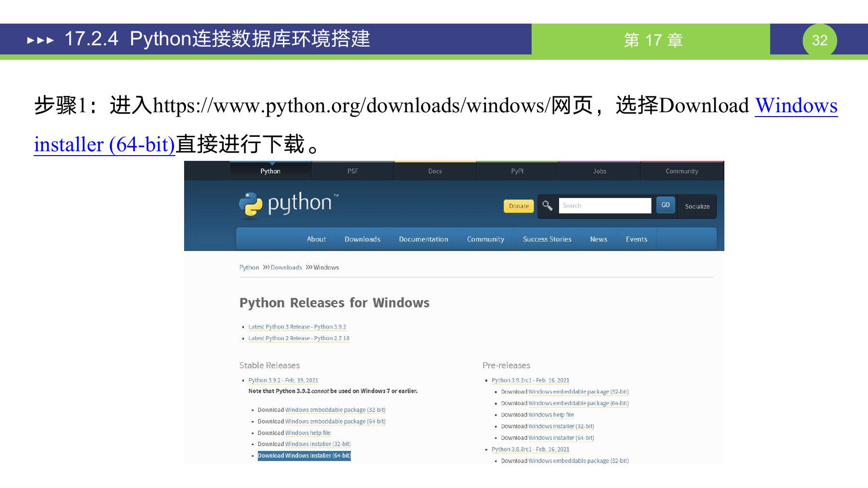Click the Python Releases for Windows heading
868x488 pixels.
pos(334,303)
